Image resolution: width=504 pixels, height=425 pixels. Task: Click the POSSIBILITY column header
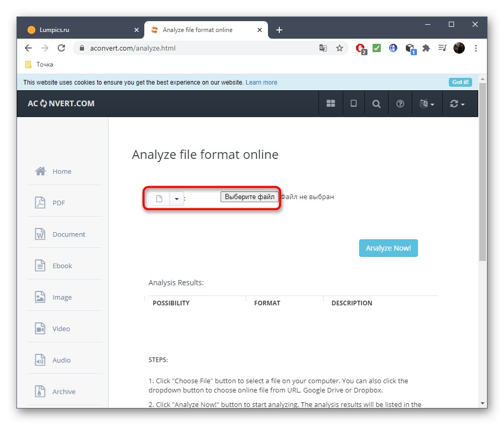(x=171, y=303)
